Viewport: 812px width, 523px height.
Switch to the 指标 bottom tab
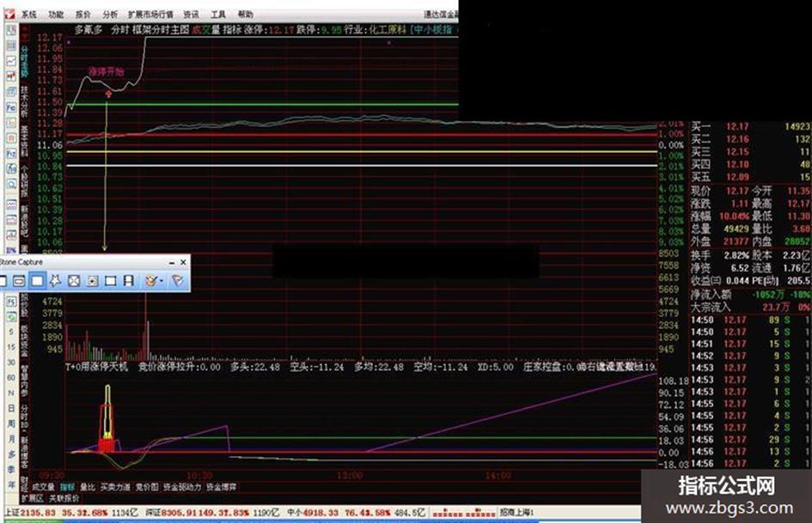tap(67, 488)
